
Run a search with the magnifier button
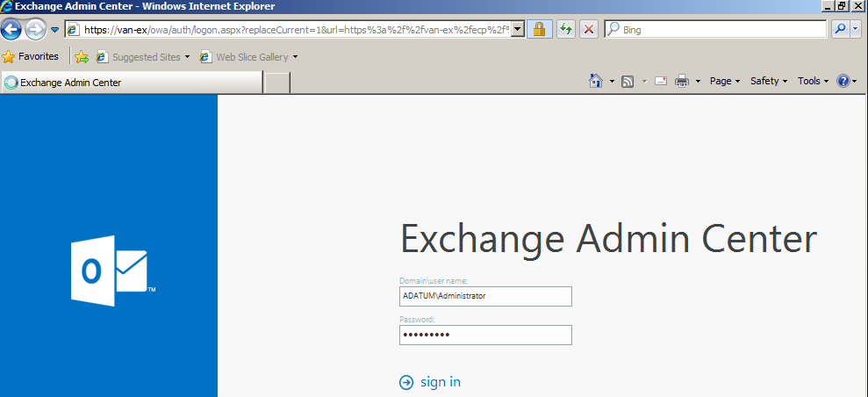[840, 30]
